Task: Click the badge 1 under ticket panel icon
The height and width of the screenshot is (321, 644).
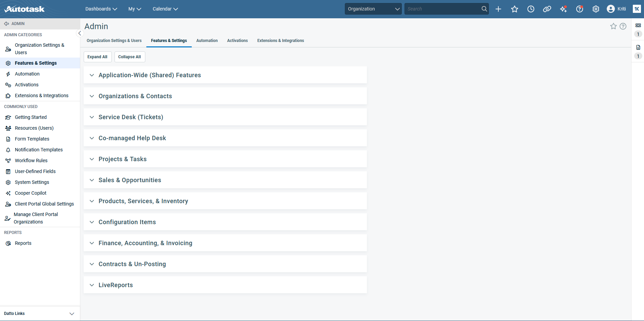Action: (638, 34)
